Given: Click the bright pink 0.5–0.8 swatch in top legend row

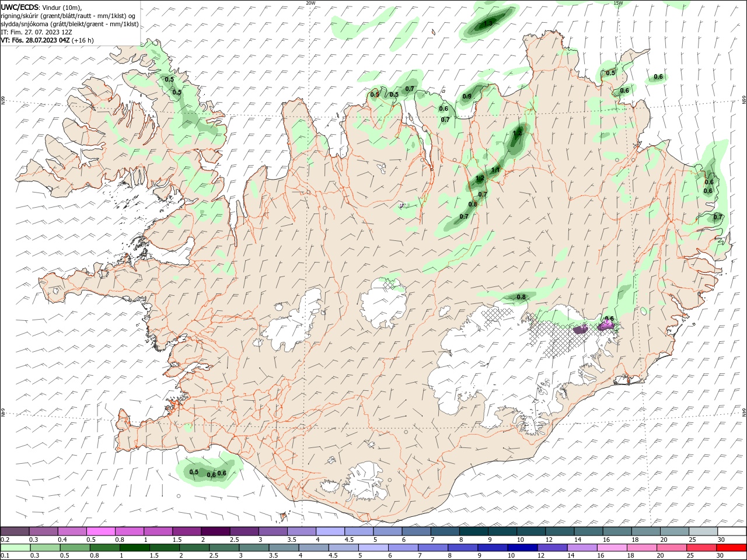Looking at the screenshot, I should (100, 531).
